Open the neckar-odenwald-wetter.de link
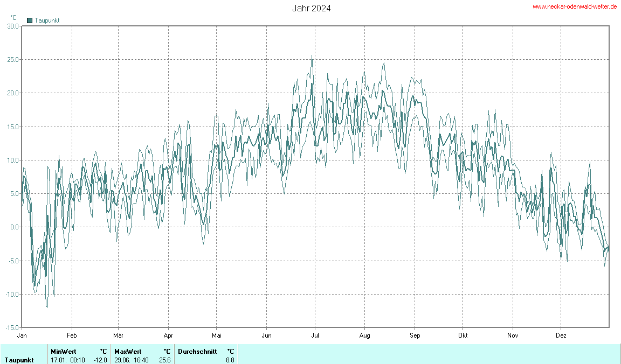Screen dimensions: 621x364 tap(575, 6)
